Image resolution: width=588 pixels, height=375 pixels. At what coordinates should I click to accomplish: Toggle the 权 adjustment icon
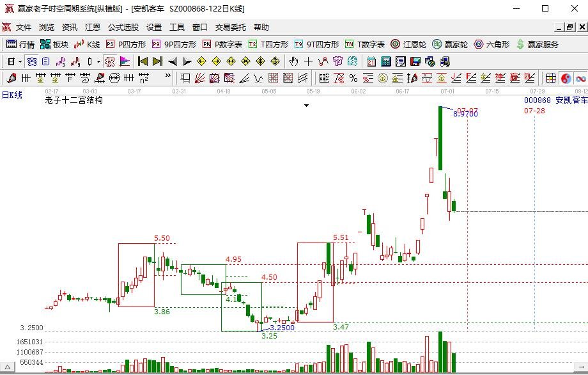(x=110, y=61)
